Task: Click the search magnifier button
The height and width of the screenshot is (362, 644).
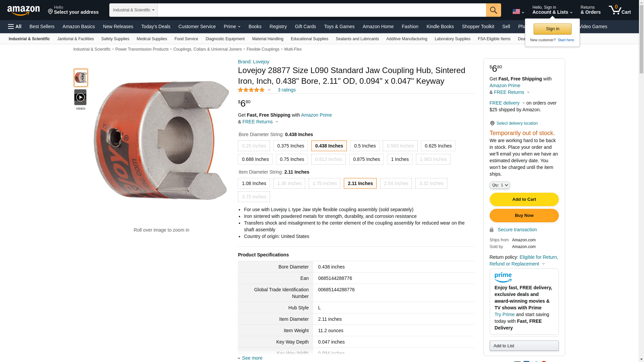Action: click(493, 10)
